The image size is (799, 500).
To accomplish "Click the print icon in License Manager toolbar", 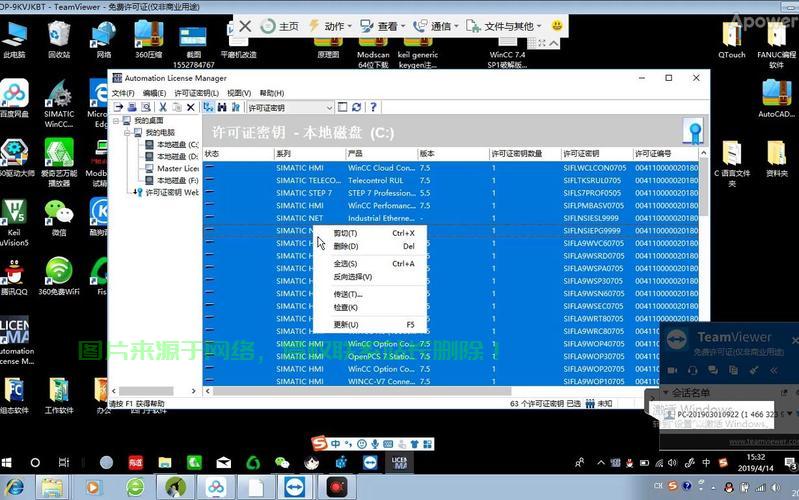I will click(132, 107).
